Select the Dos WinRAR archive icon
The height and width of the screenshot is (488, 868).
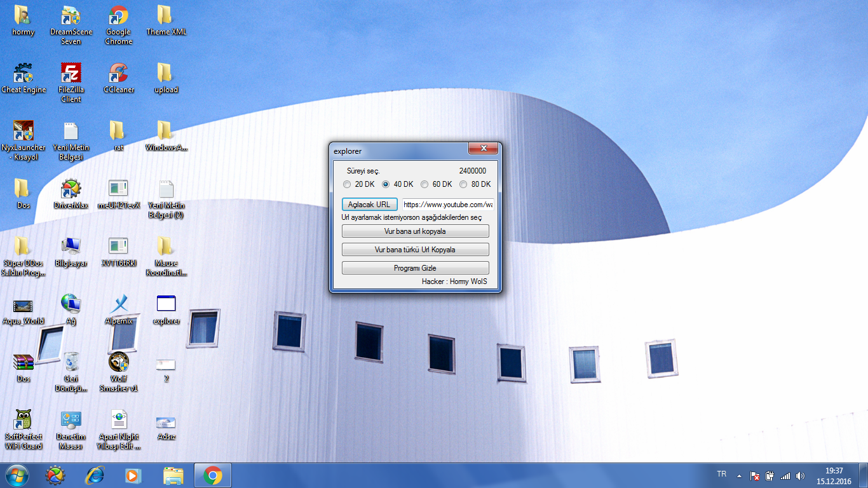(24, 368)
